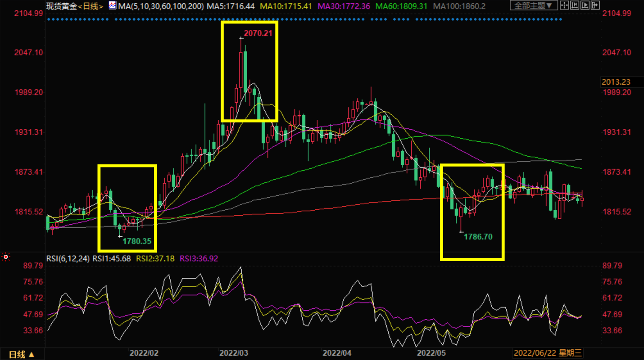Click the chart export arrow icon
Image resolution: width=644 pixels, height=360 pixels.
(x=595, y=6)
